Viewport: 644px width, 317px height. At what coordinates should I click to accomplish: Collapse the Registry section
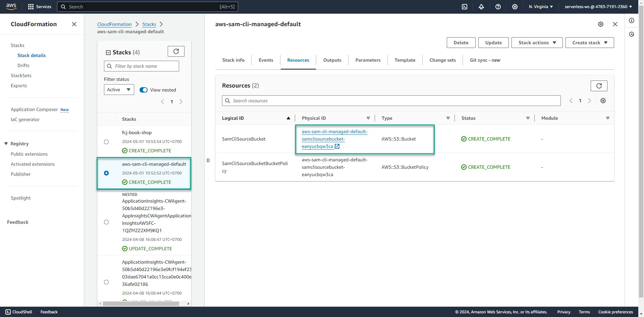(6, 144)
